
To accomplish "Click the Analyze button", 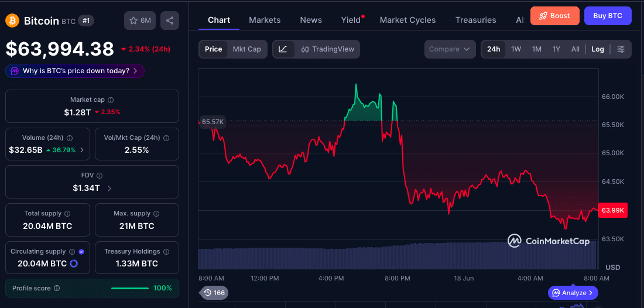I will click(573, 293).
